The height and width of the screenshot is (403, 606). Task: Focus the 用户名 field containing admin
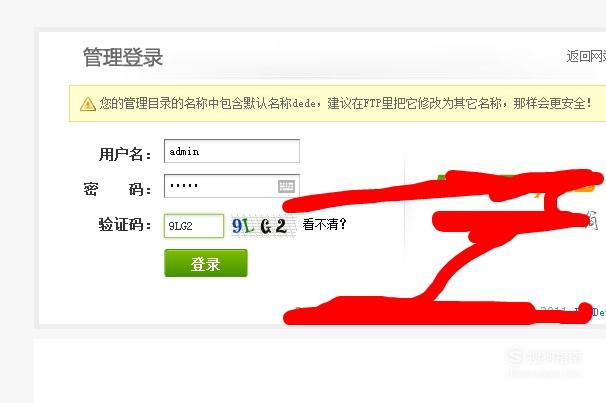click(232, 151)
